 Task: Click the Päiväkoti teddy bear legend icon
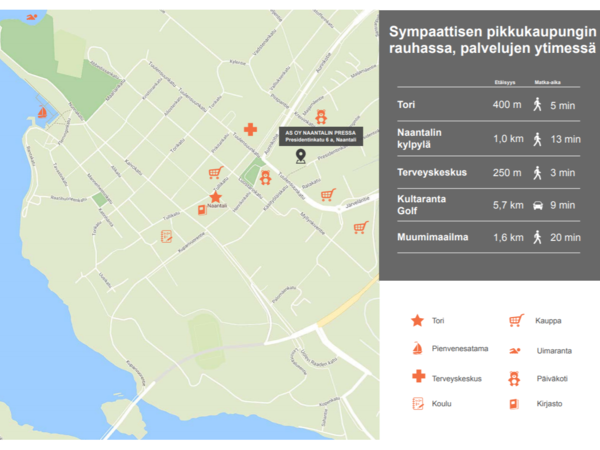[x=515, y=378]
